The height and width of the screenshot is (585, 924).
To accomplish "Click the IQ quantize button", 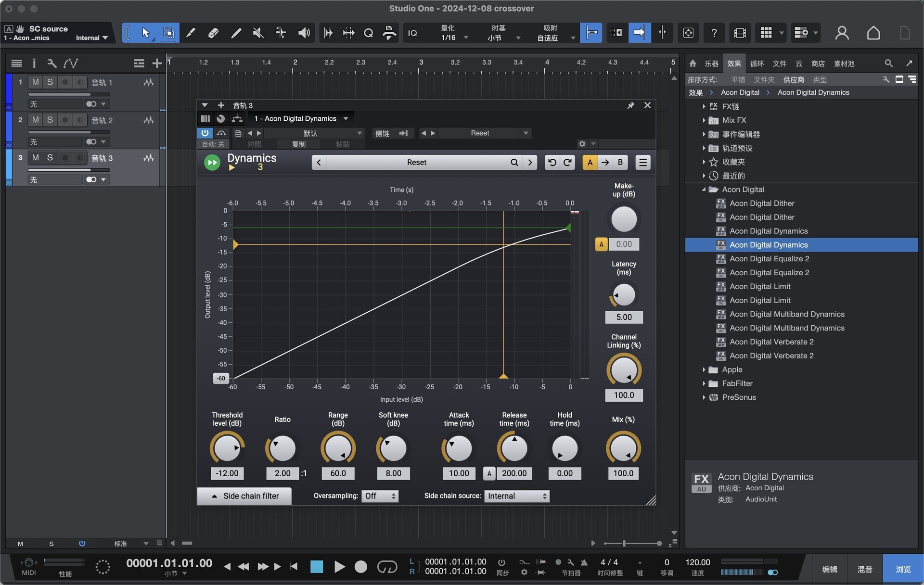I will (412, 33).
